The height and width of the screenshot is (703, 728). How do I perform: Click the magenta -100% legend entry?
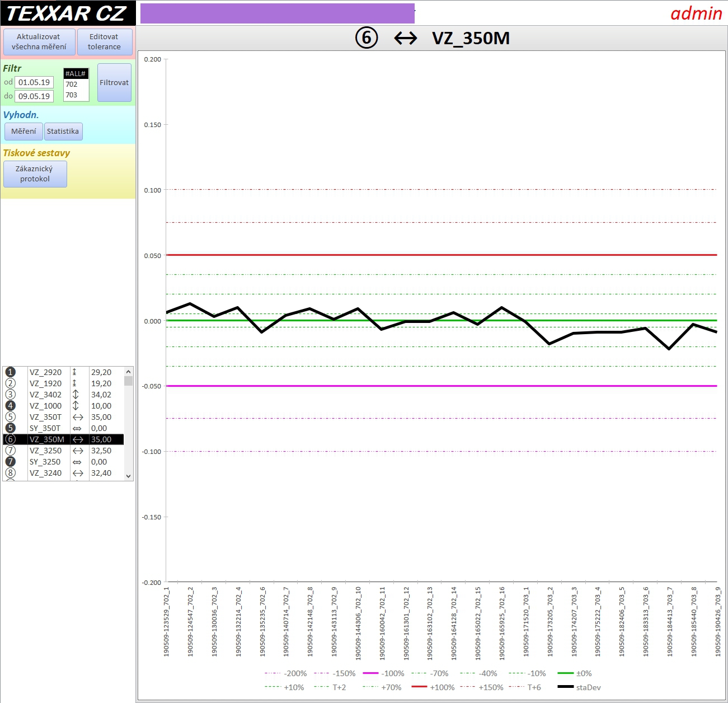click(x=383, y=673)
